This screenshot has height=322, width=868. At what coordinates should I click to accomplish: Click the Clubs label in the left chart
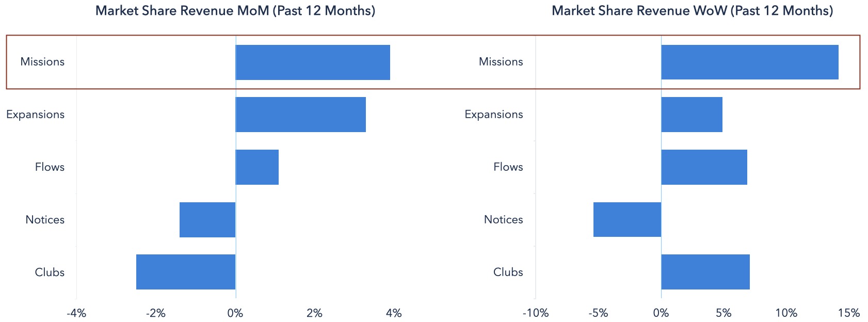pos(50,272)
